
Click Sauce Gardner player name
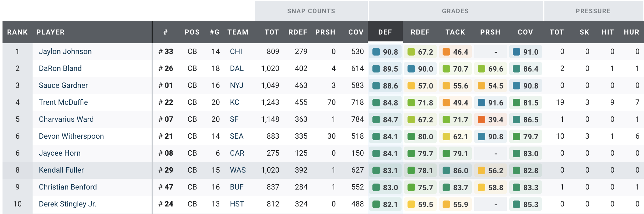[63, 85]
